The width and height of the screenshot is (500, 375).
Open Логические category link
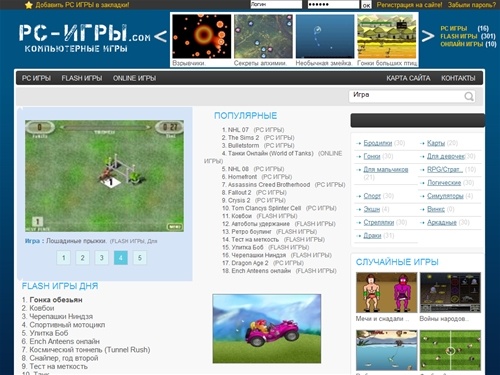tap(444, 183)
